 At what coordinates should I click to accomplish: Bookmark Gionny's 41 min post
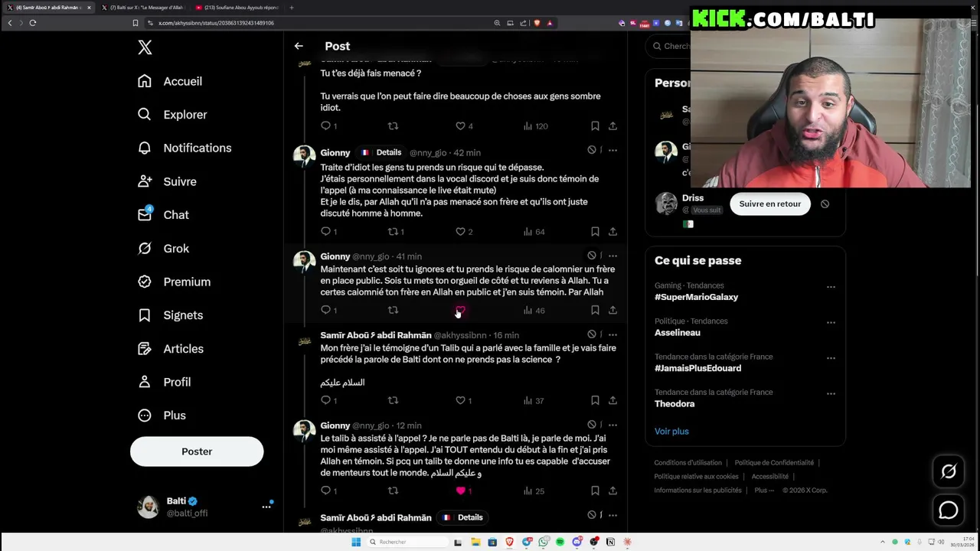click(x=595, y=310)
